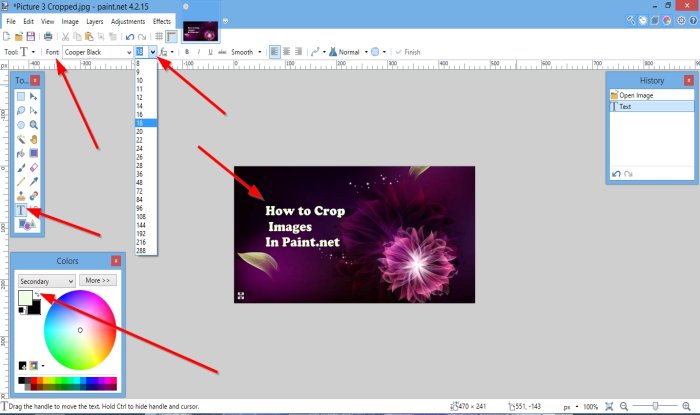The width and height of the screenshot is (700, 415).
Task: Set text alignment to left
Action: tap(274, 52)
